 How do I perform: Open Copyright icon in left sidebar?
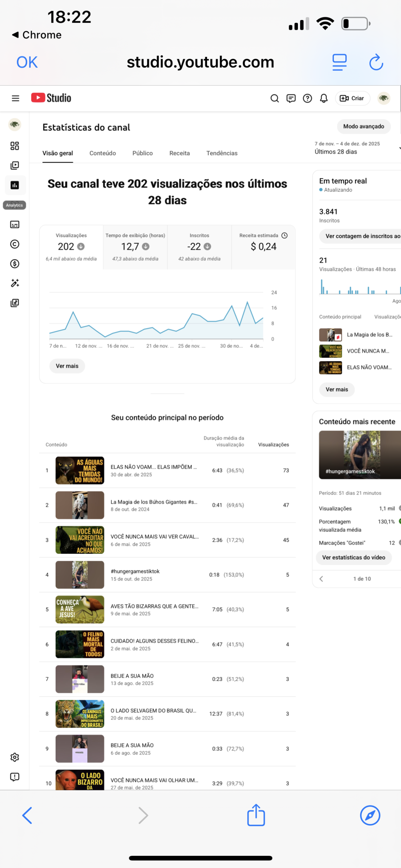(15, 244)
